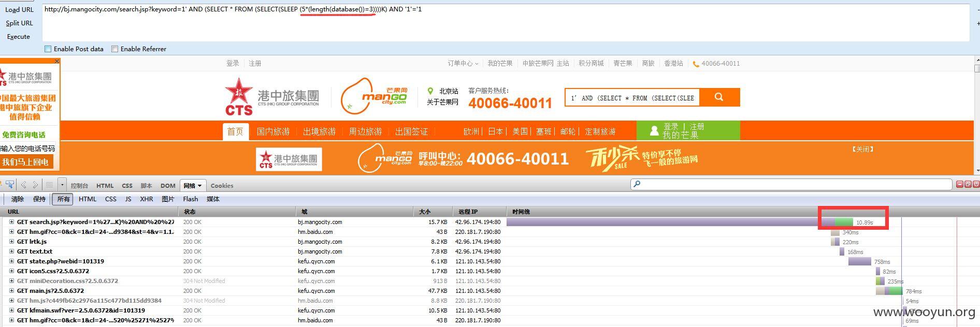Image resolution: width=980 pixels, height=327 pixels.
Task: Filter network requests by 媒体
Action: [213, 199]
